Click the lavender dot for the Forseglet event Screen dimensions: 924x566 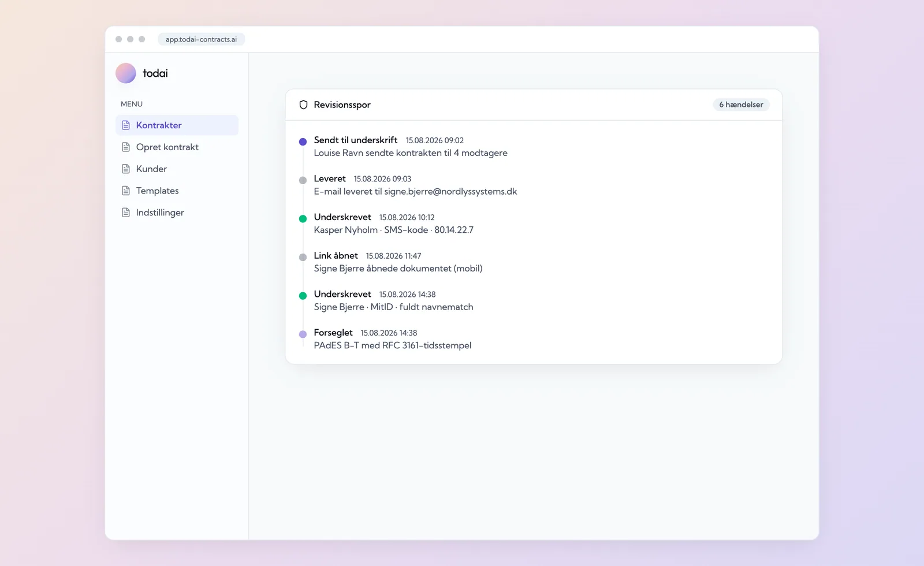tap(303, 334)
